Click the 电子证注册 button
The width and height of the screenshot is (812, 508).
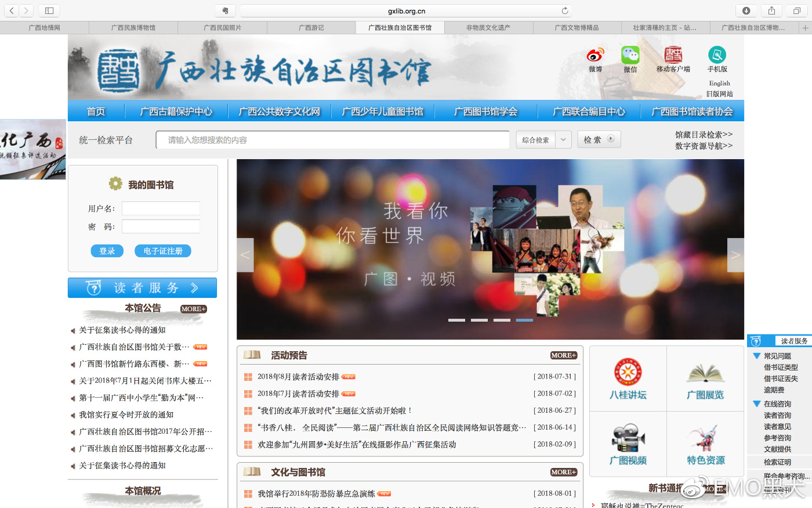(163, 251)
